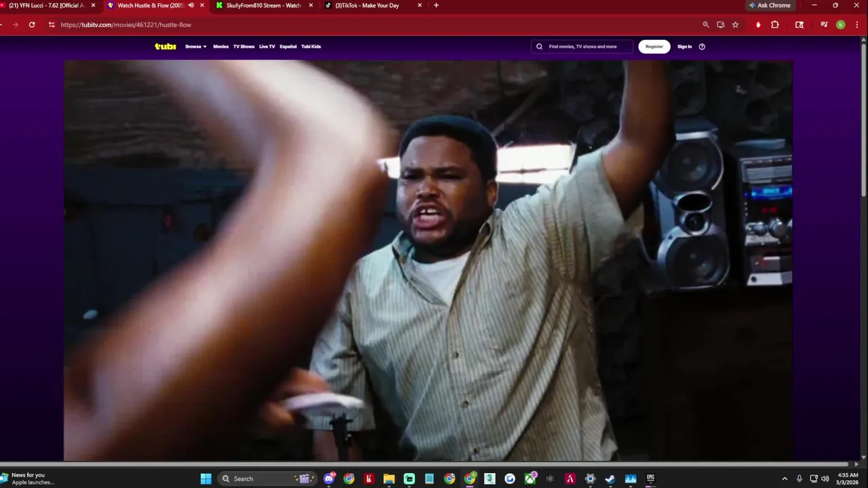
Task: Click the install app icon in address bar
Action: coord(721,24)
